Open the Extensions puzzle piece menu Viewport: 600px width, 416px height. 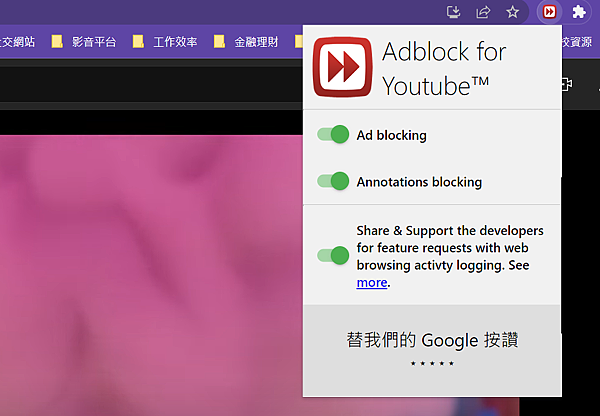tap(579, 12)
